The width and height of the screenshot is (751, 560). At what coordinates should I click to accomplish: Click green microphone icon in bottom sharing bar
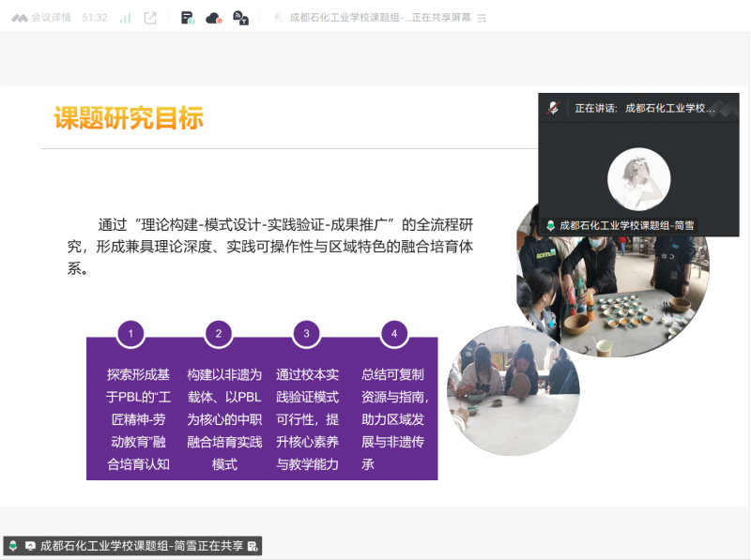point(13,545)
